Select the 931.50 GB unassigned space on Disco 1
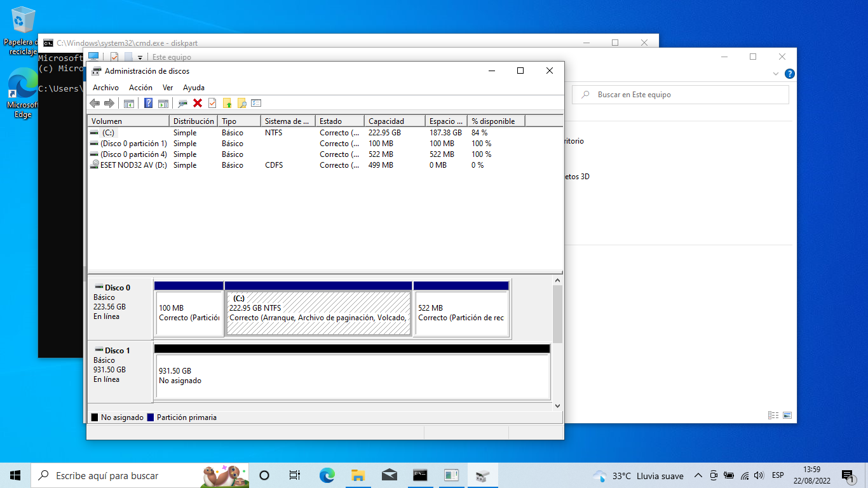Viewport: 868px width, 488px height. (352, 376)
